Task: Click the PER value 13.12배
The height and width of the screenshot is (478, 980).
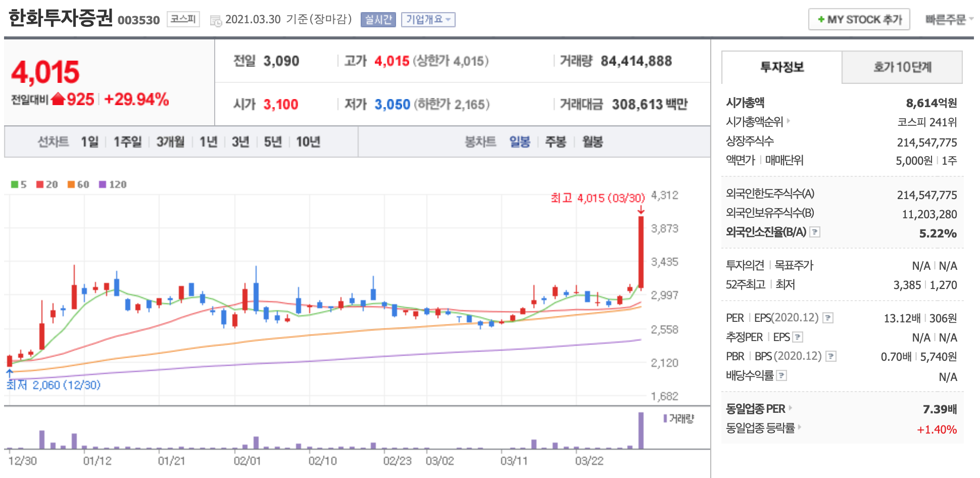Action: pyautogui.click(x=902, y=318)
